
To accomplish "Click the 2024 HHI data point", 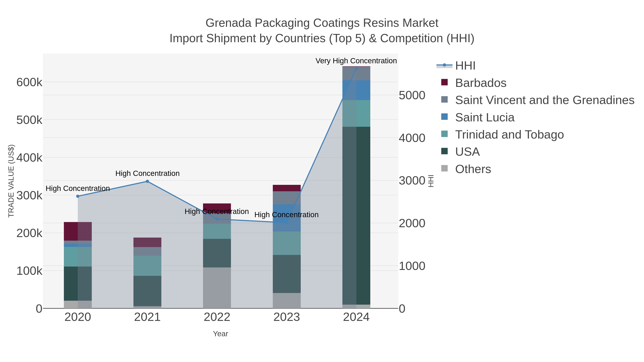I will click(356, 68).
